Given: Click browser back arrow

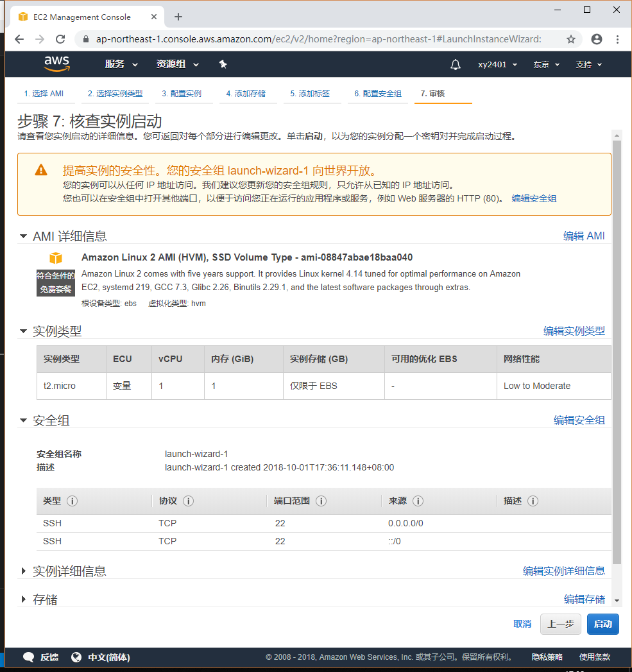Looking at the screenshot, I should (19, 39).
